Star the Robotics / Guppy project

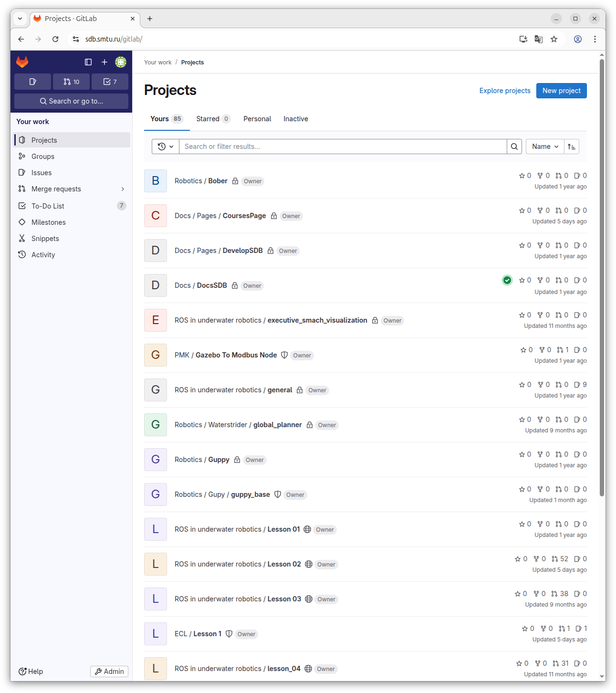tap(523, 454)
